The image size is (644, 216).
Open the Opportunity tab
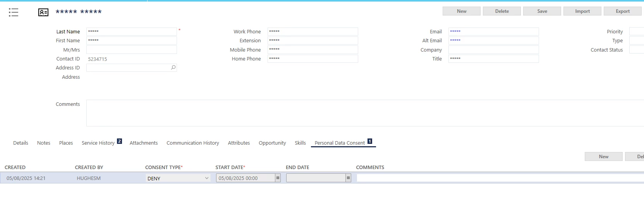click(x=272, y=143)
